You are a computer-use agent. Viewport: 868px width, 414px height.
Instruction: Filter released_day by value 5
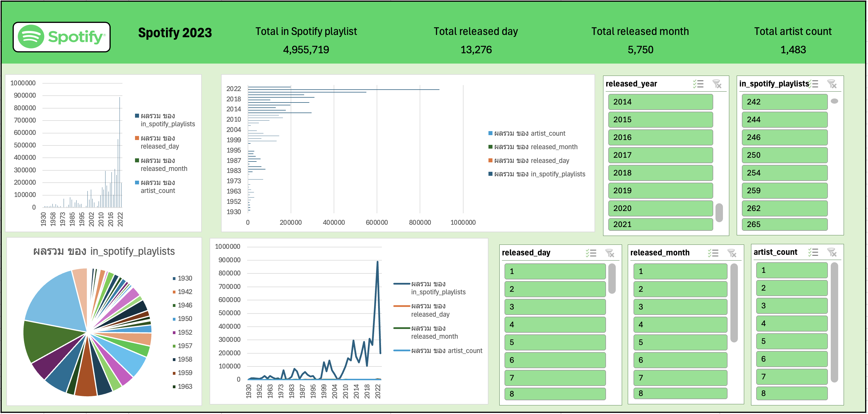[x=555, y=343]
